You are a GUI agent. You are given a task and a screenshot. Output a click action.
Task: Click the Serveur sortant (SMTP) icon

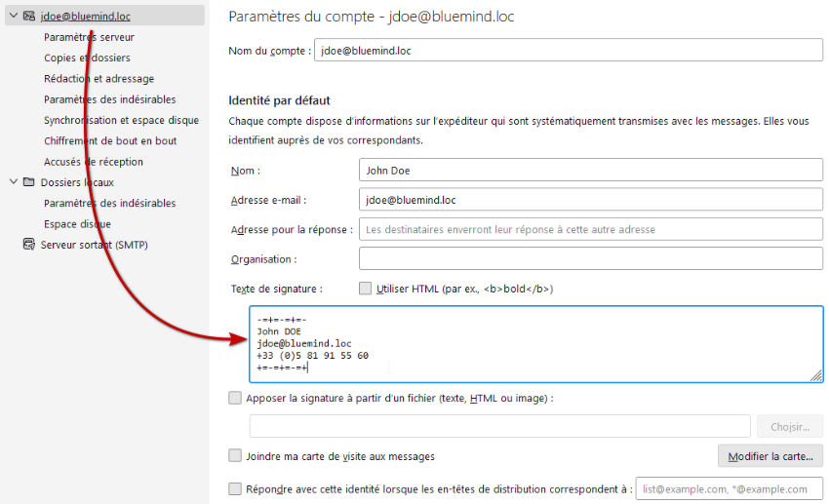[29, 245]
